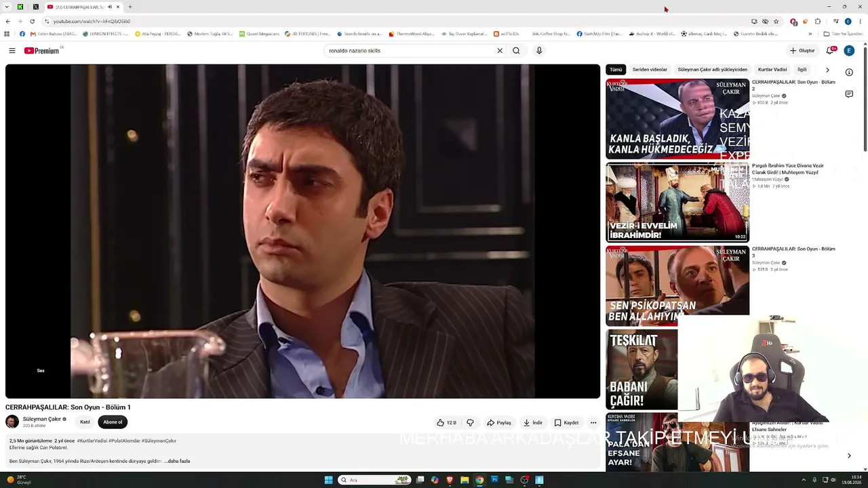Open taskbar weather widget 28°C
Viewport: 868px width, 488px height.
click(x=18, y=480)
